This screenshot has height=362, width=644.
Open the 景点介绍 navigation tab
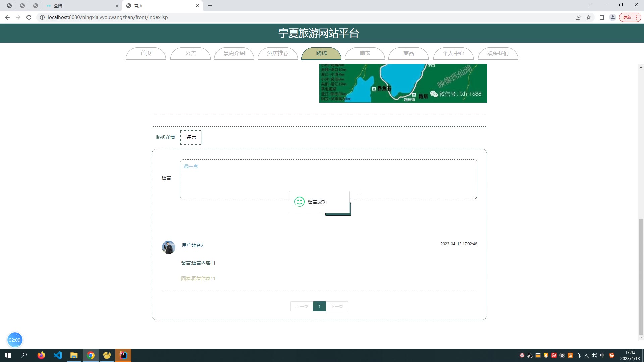click(234, 53)
